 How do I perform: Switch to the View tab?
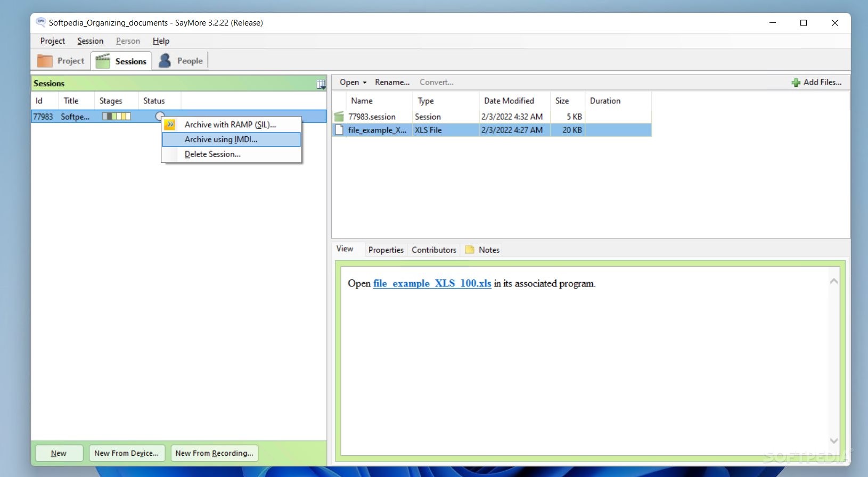345,249
